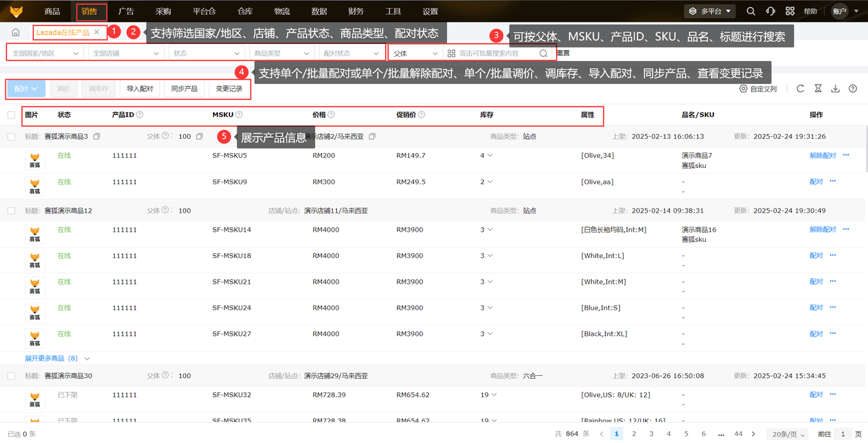Open the 20条/页 page size dropdown

pos(788,434)
